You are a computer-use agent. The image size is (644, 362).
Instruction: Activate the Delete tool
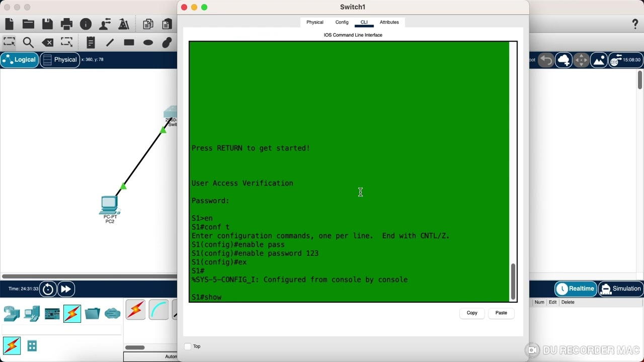coord(47,42)
